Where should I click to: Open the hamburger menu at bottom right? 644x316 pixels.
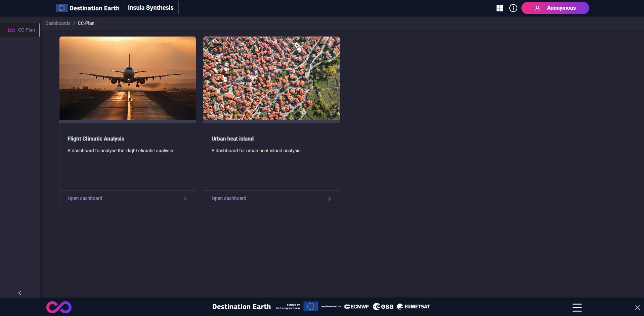(x=576, y=307)
